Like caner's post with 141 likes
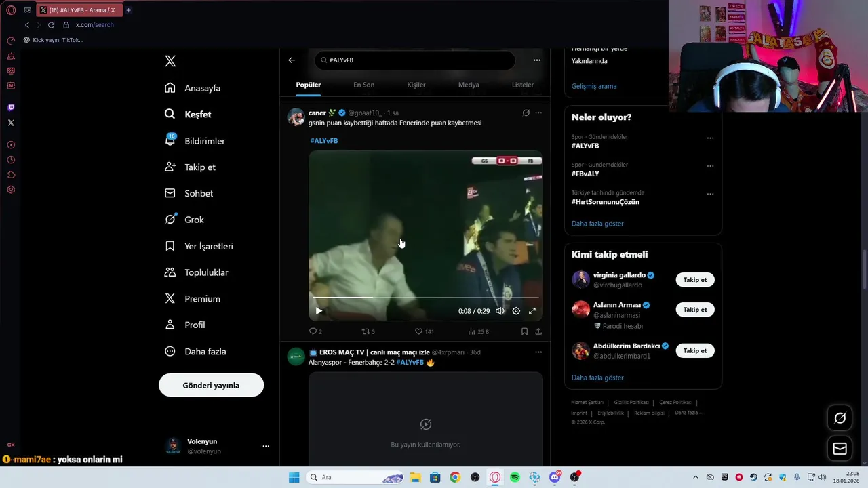The image size is (868, 488). coord(425,331)
